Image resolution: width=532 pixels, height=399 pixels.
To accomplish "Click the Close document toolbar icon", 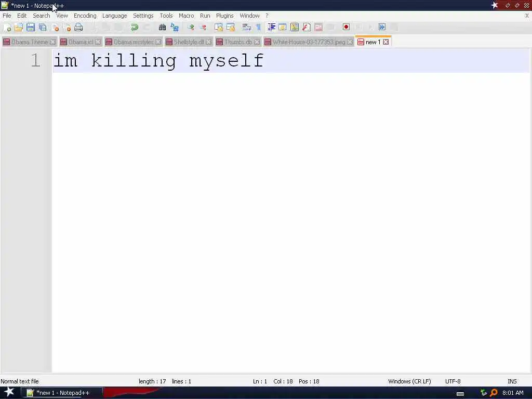I will [x=55, y=28].
